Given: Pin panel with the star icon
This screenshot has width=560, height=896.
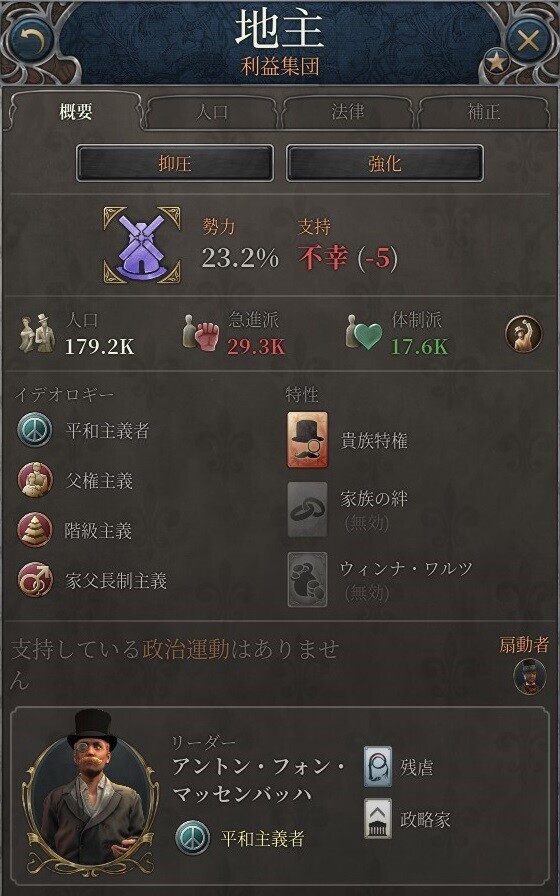Looking at the screenshot, I should [496, 62].
